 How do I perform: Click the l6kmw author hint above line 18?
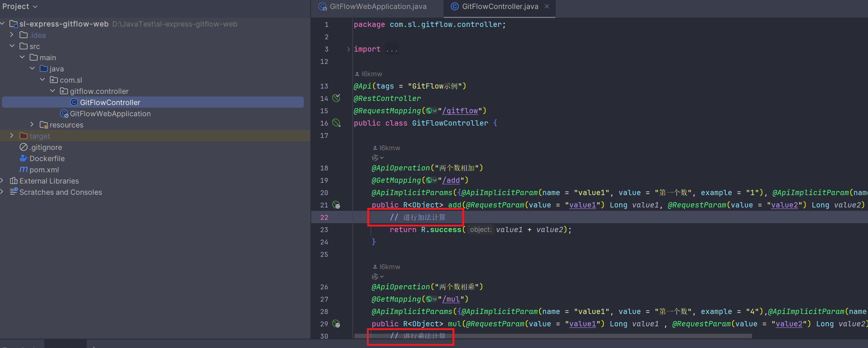tap(387, 148)
